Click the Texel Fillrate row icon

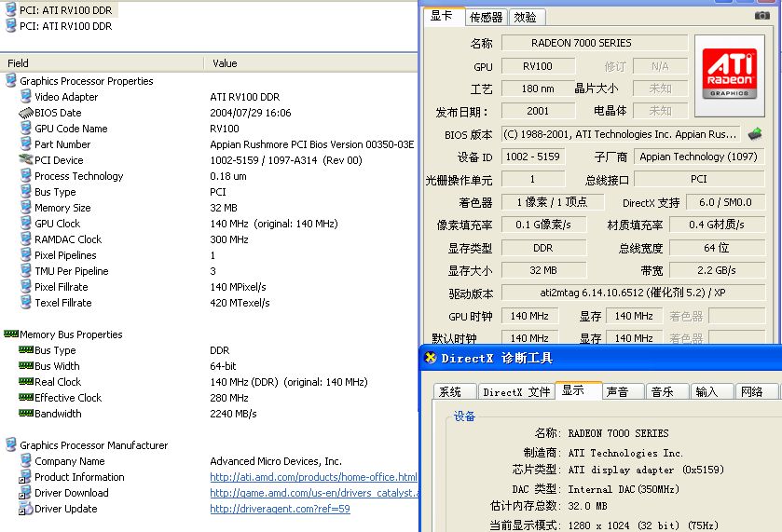[26, 302]
